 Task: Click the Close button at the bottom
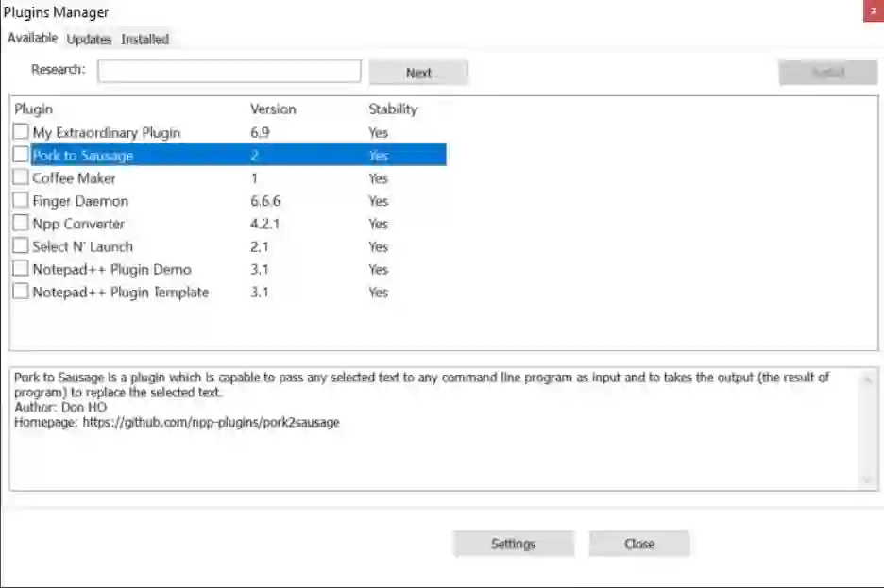coord(639,544)
